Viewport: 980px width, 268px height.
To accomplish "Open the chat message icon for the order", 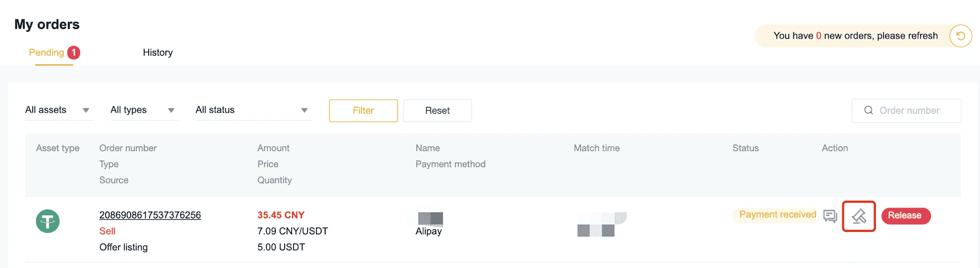I will point(830,216).
